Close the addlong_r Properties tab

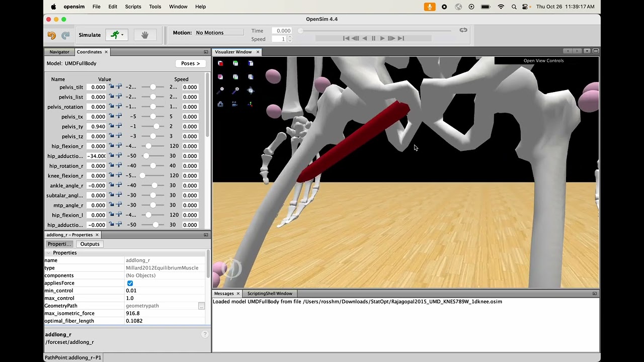97,235
